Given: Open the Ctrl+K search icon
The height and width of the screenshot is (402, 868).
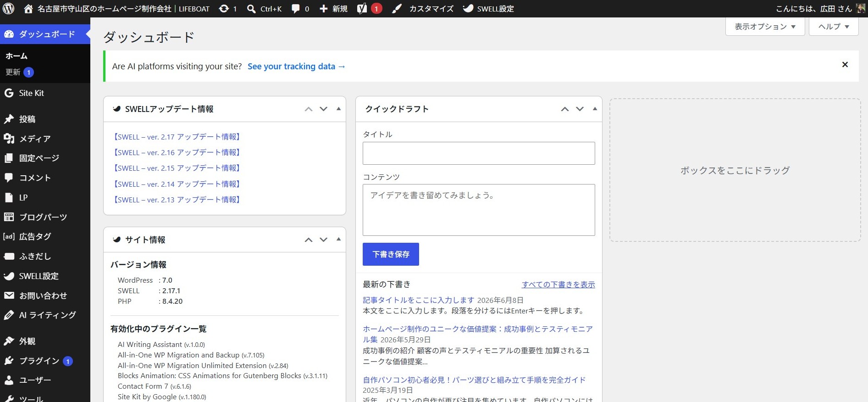Looking at the screenshot, I should pos(251,9).
